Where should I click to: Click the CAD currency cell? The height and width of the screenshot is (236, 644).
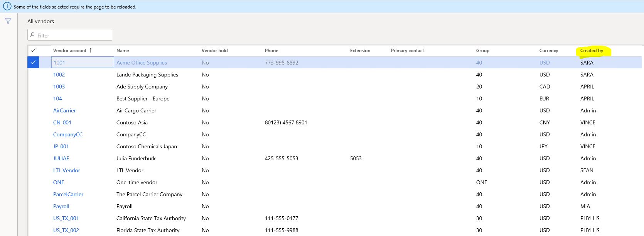click(545, 87)
